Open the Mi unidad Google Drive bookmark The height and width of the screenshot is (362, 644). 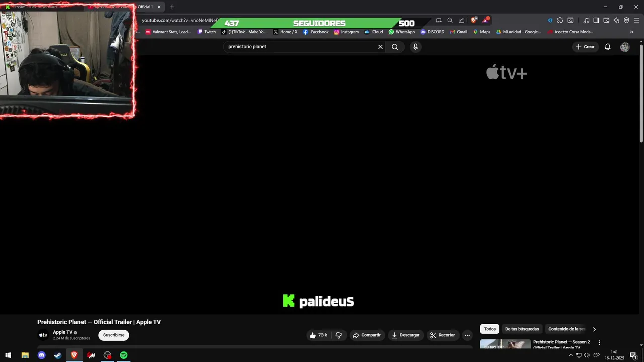(x=518, y=32)
